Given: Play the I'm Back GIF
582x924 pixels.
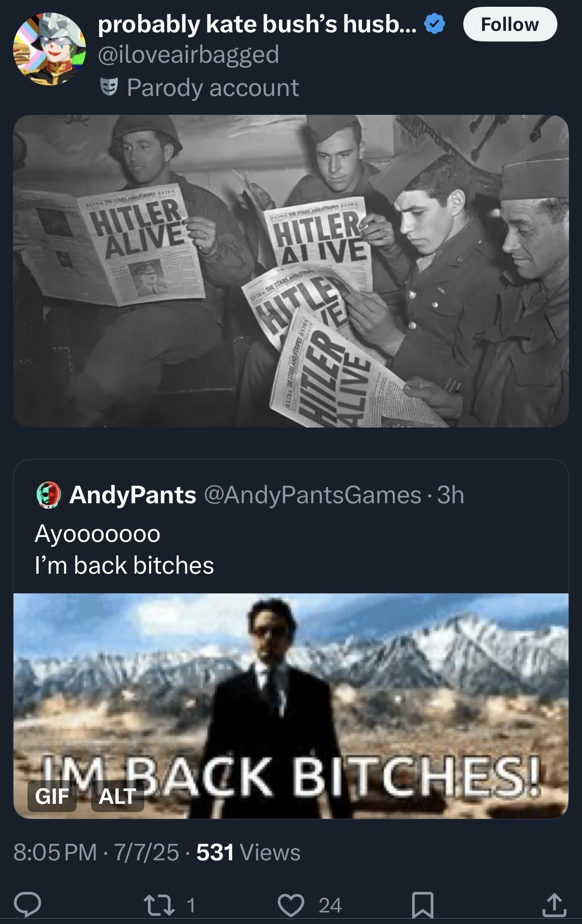Looking at the screenshot, I should (x=291, y=706).
